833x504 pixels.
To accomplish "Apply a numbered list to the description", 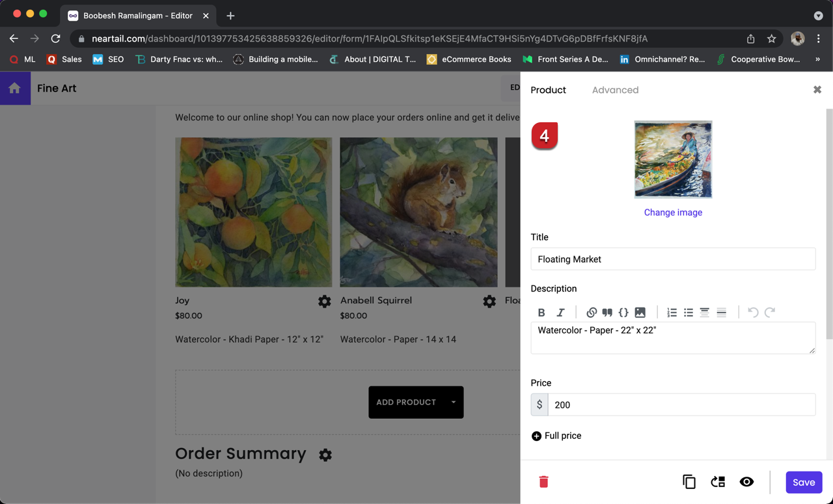I will (x=672, y=312).
